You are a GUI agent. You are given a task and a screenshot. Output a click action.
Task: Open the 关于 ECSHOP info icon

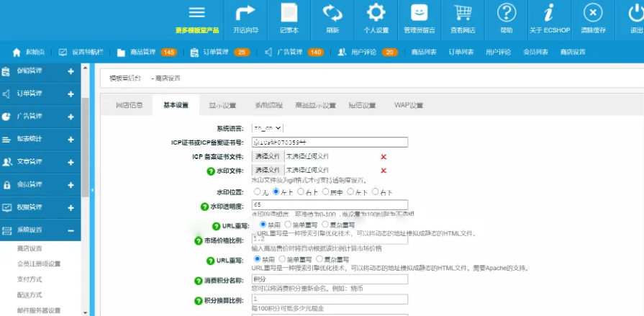(550, 13)
